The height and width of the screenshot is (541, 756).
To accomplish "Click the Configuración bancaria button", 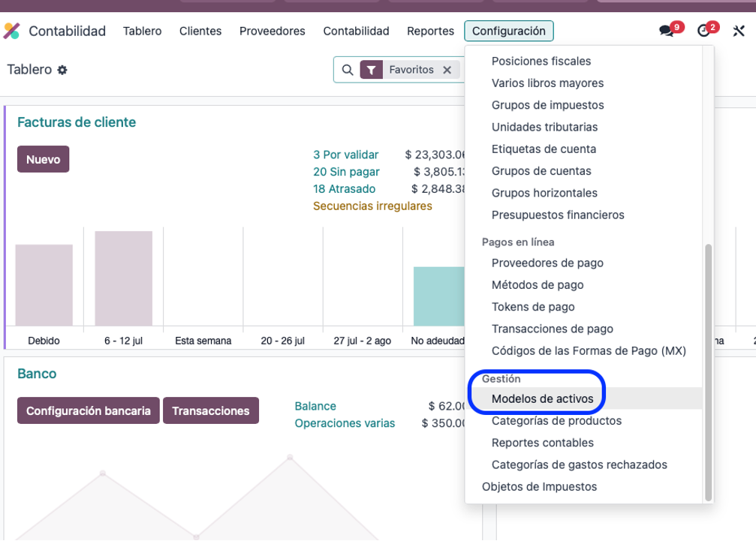I will coord(89,411).
